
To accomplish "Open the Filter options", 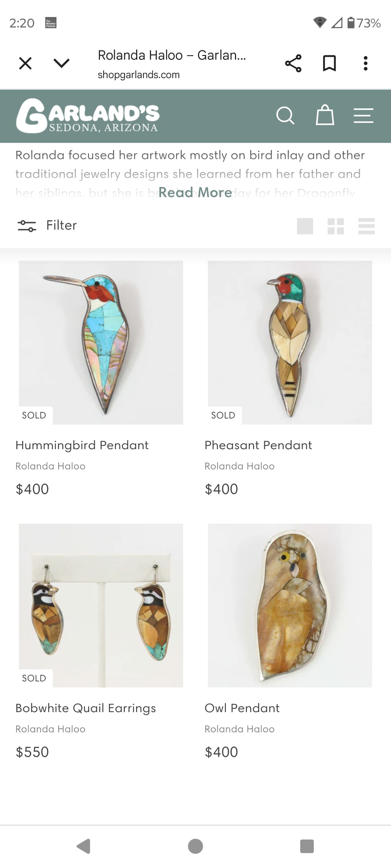I will (x=47, y=225).
